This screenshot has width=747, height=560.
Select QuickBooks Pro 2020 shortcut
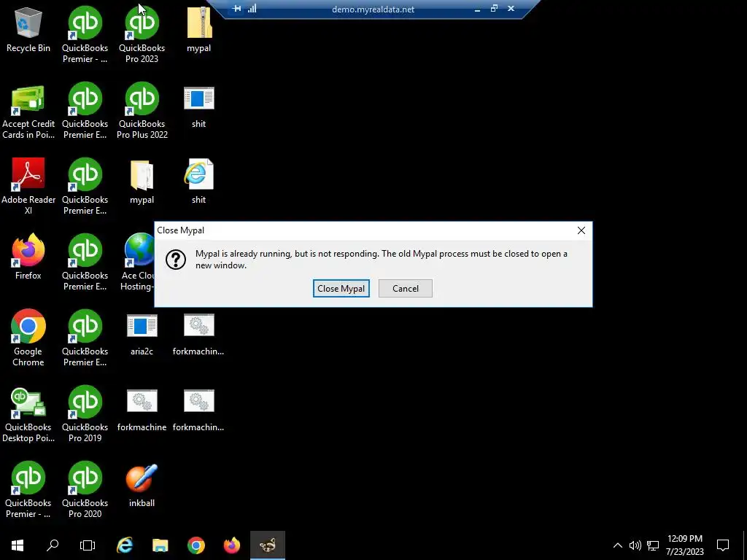[x=85, y=490]
